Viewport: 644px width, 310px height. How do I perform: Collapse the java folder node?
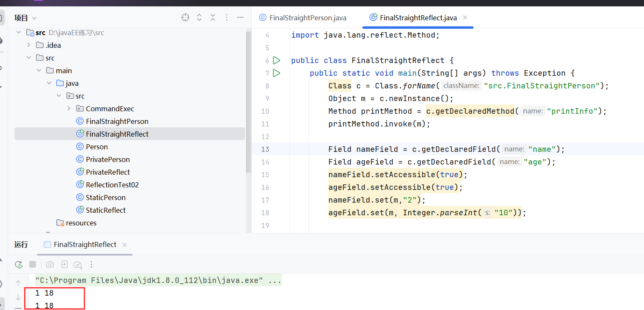coord(50,83)
